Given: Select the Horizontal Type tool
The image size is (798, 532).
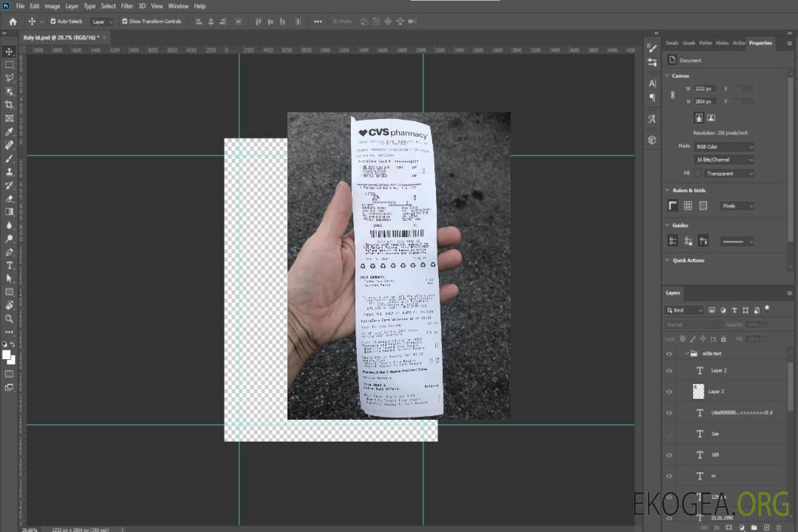Looking at the screenshot, I should point(9,265).
